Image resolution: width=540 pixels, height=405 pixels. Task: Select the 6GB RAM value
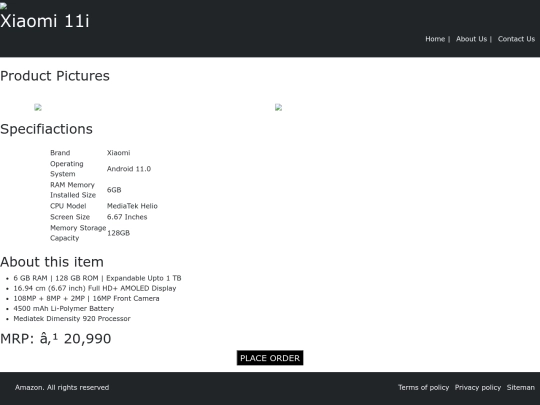114,190
